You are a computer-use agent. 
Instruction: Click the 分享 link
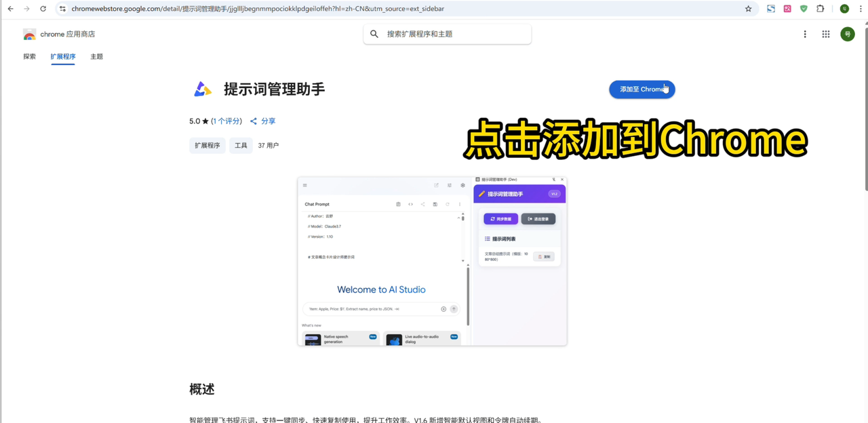269,121
